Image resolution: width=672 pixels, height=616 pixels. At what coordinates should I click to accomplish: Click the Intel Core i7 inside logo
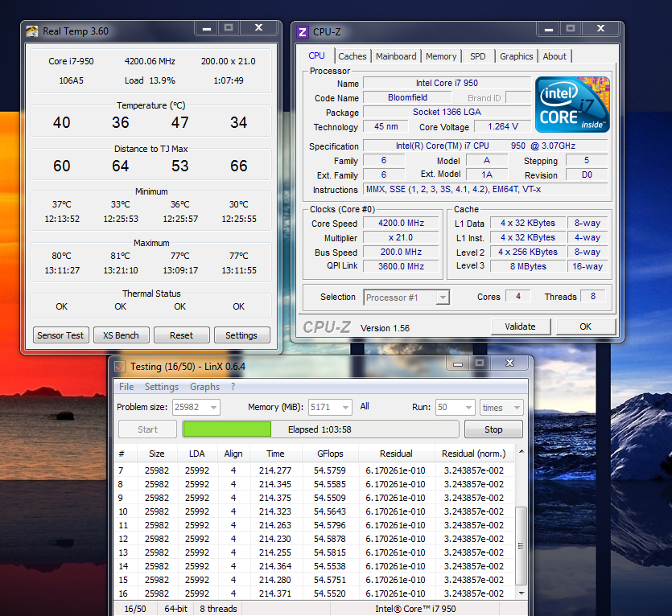coord(572,105)
